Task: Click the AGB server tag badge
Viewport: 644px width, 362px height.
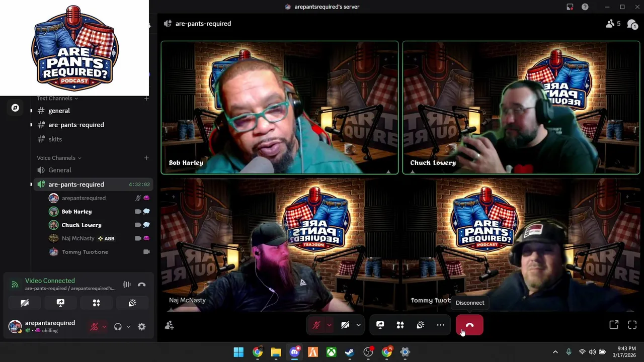Action: point(106,238)
